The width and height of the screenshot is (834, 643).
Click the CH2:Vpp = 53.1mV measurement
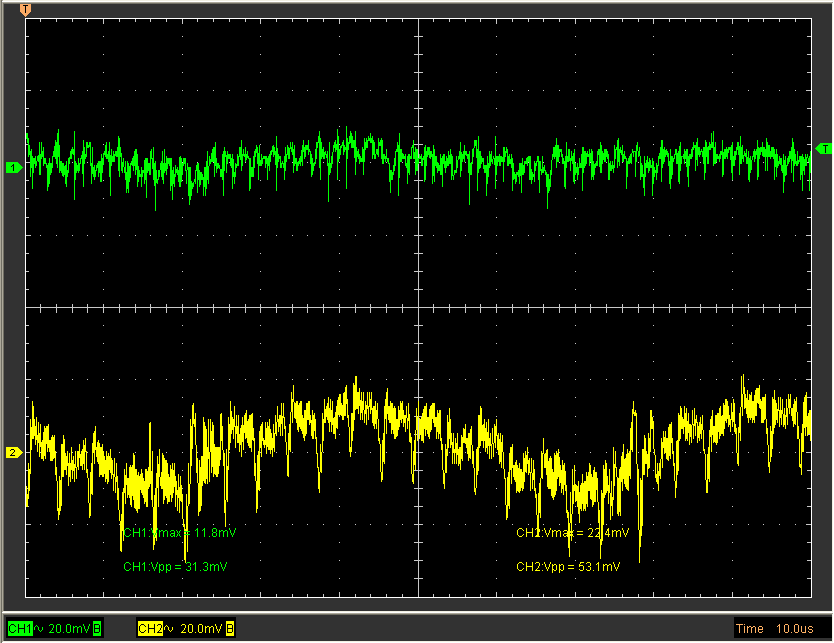568,566
